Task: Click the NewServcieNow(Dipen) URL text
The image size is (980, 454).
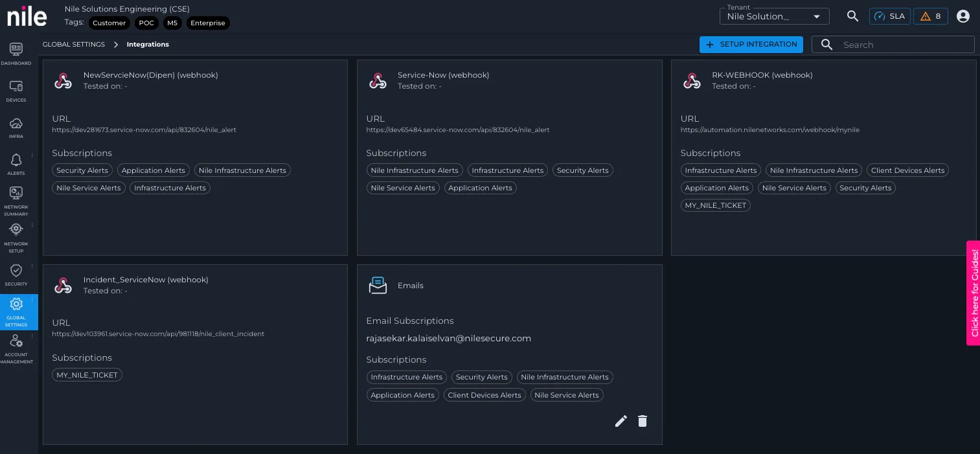Action: pos(144,130)
